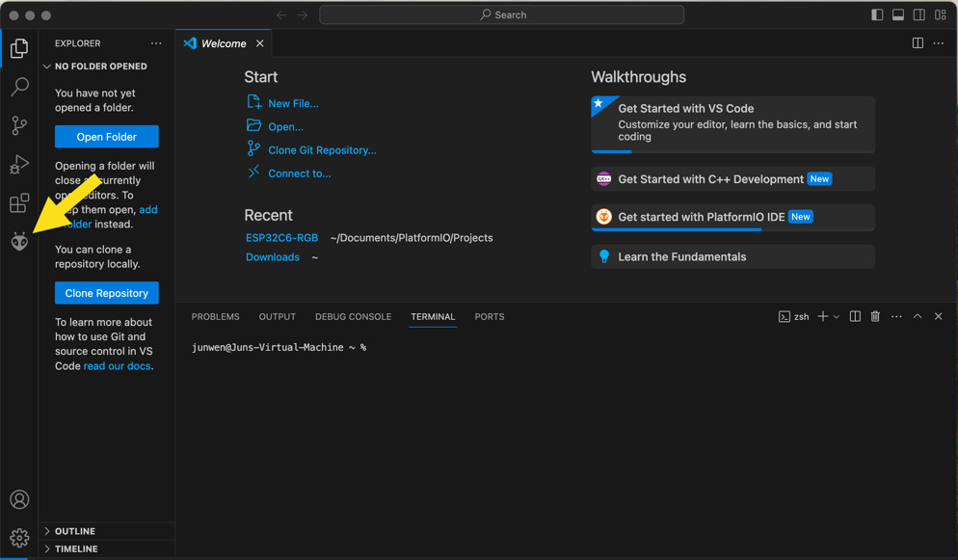Go forward with the navigation arrow
Screen dimensions: 958x560
coord(303,14)
